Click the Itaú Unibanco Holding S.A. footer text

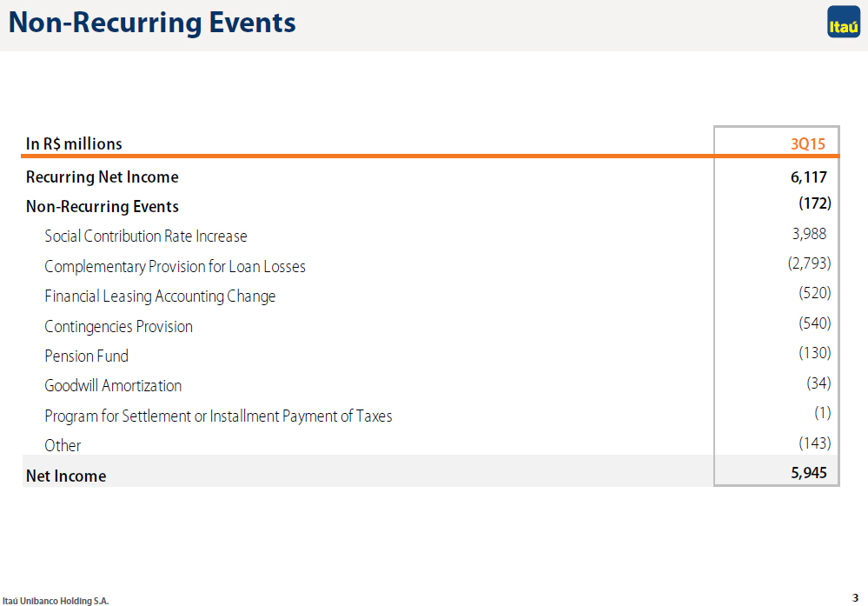click(x=56, y=601)
